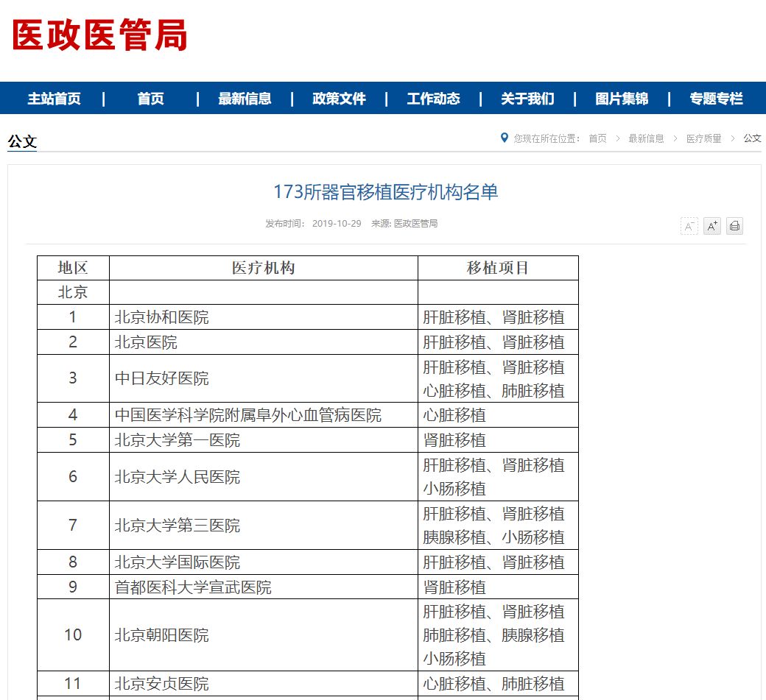
Task: Select the 公文 section heading tab
Action: tap(22, 141)
